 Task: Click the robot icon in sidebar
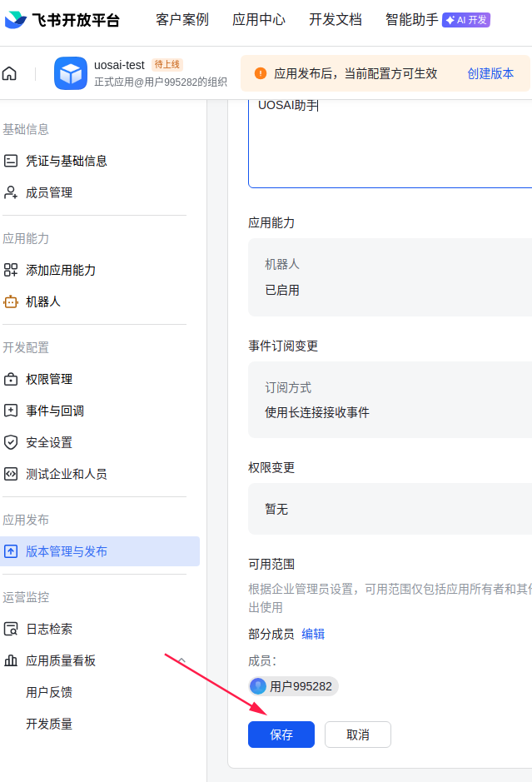(x=11, y=301)
